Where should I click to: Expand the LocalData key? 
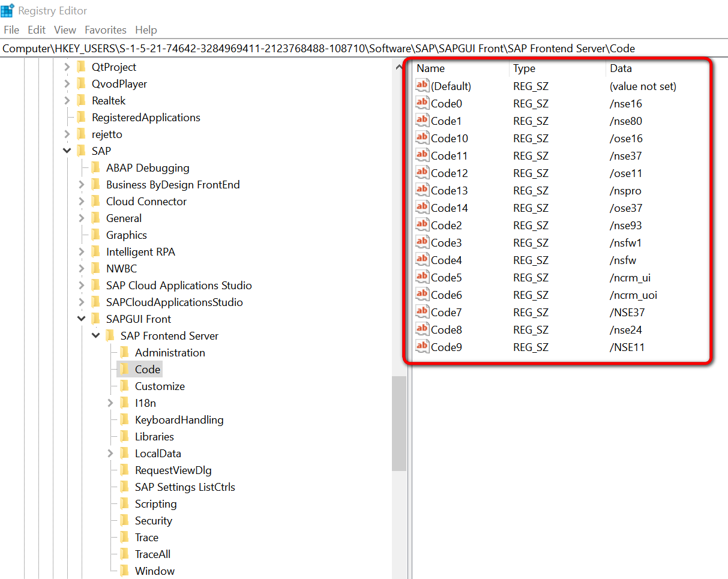pos(110,454)
